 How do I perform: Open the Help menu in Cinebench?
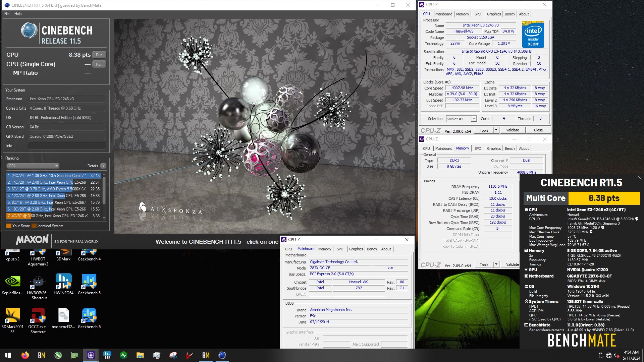[18, 14]
